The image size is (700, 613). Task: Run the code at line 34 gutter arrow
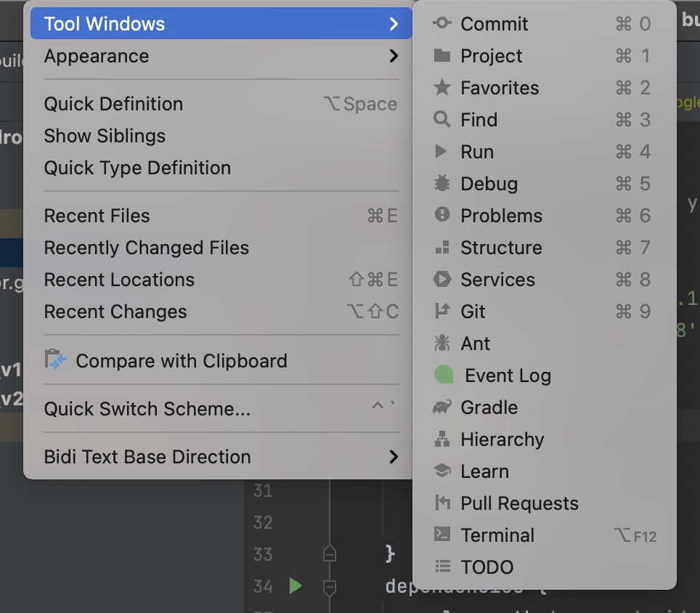point(295,586)
